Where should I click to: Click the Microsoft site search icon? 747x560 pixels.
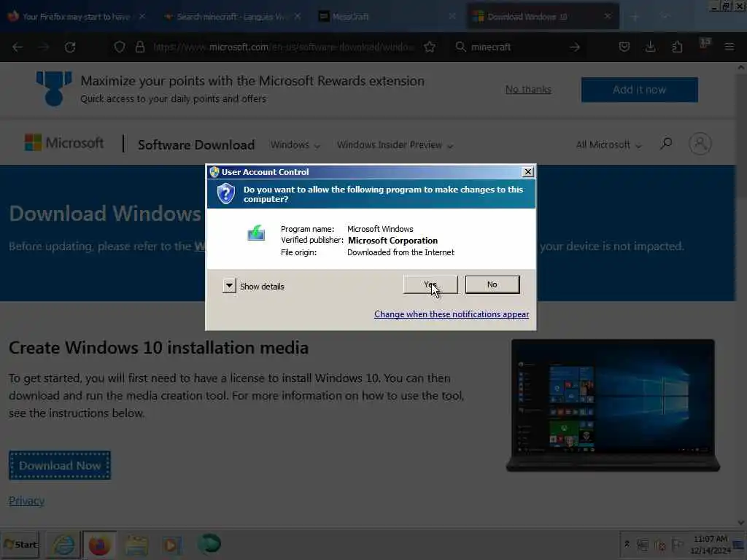pos(666,144)
